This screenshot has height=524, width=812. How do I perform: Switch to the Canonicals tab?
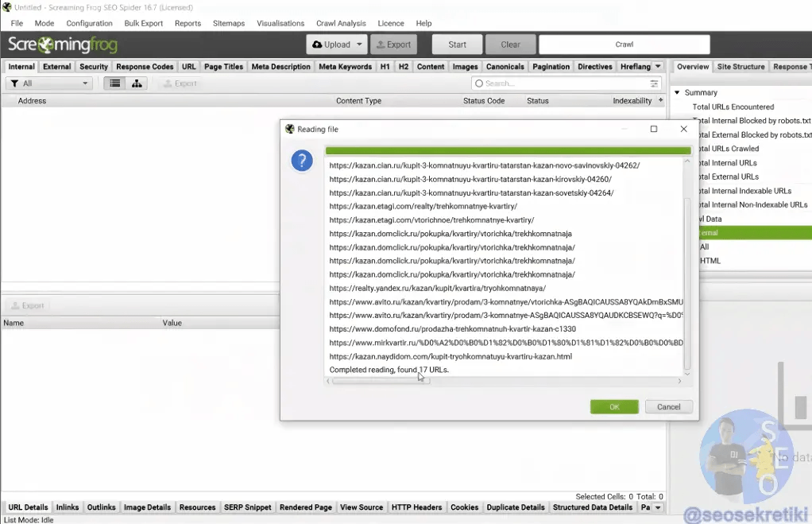coord(505,67)
